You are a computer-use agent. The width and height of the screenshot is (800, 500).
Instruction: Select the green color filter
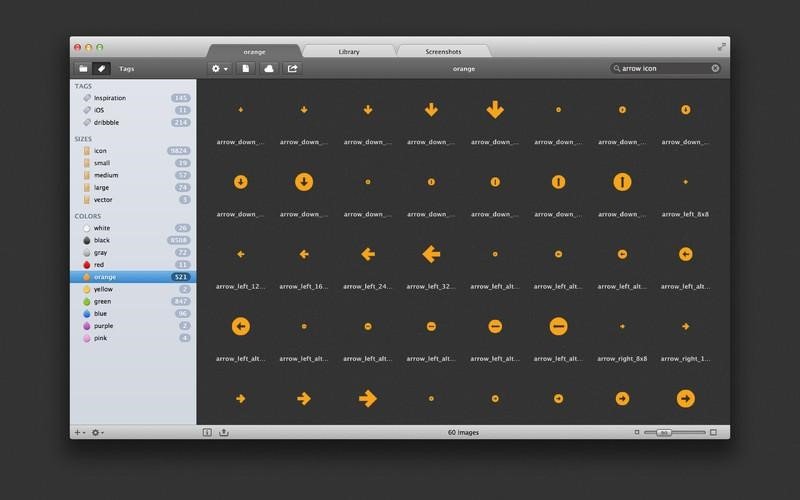133,302
